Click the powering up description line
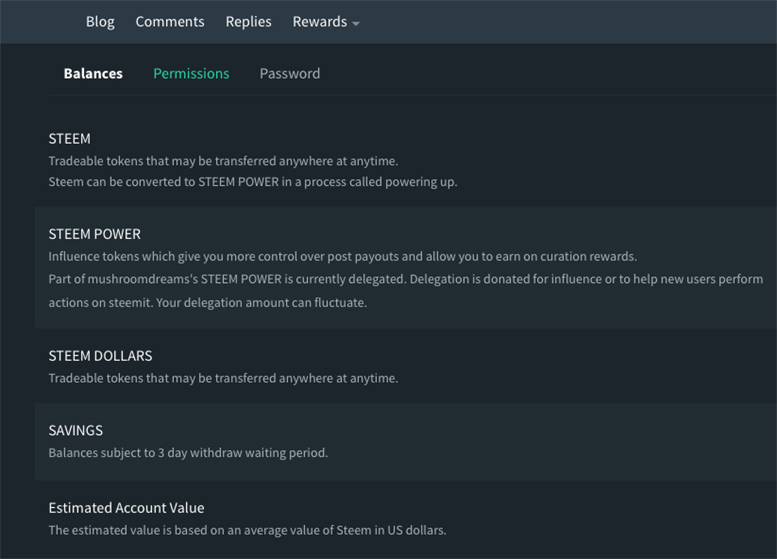777x559 pixels. (x=253, y=182)
